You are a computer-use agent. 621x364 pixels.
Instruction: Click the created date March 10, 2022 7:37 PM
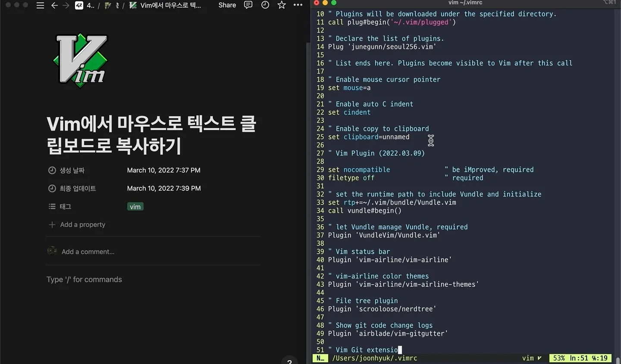point(164,170)
